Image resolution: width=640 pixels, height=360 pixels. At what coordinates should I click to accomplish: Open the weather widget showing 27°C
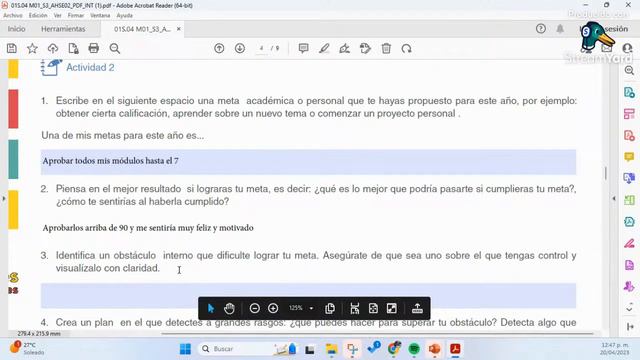(x=27, y=348)
